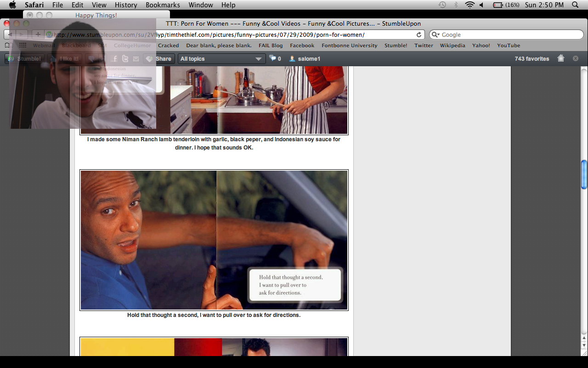588x368 pixels.
Task: Open the Wikipedia bookmark
Action: pos(452,46)
